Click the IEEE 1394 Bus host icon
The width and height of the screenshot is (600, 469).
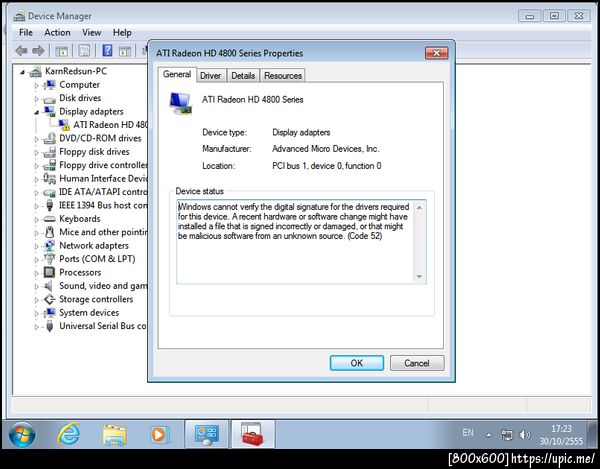(49, 205)
